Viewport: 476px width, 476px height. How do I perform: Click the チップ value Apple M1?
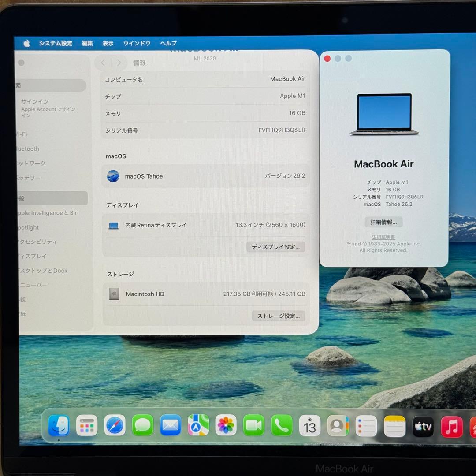293,96
